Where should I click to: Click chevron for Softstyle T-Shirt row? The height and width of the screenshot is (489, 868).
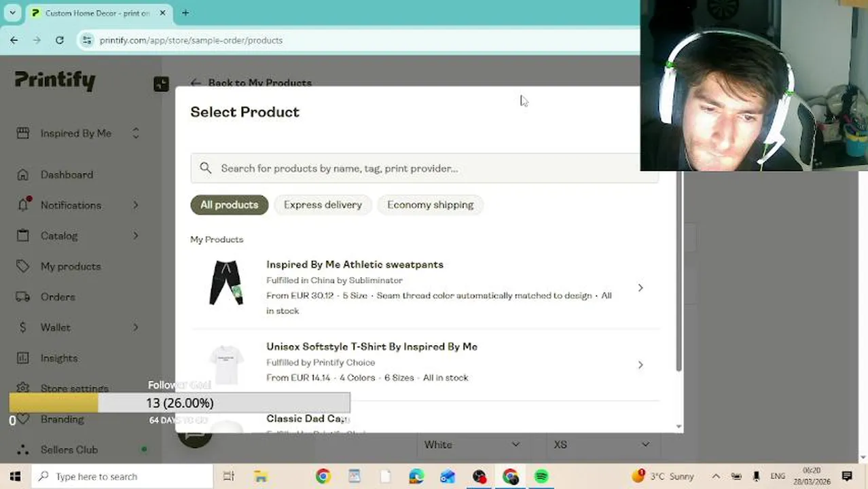point(640,365)
